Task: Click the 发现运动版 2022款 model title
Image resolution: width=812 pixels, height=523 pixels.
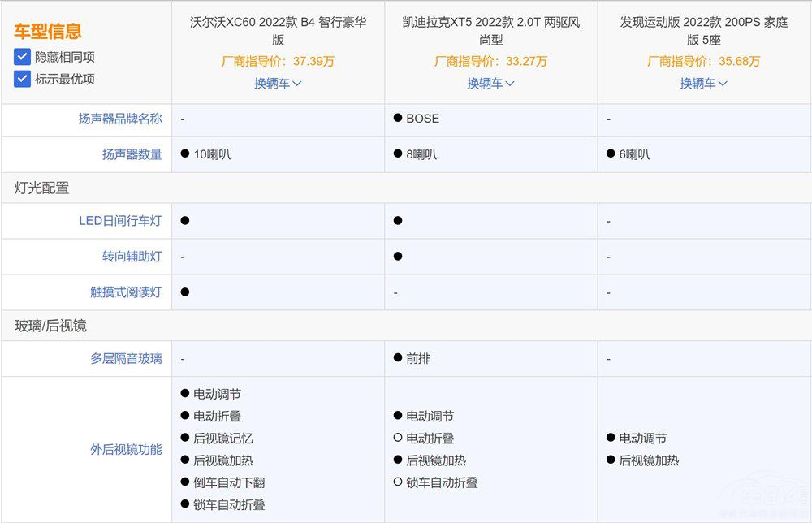Action: point(703,31)
